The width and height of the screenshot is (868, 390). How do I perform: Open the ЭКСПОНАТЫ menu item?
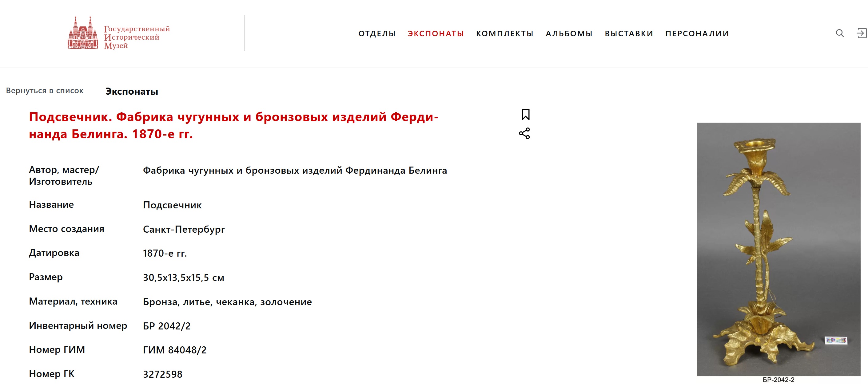click(x=436, y=34)
